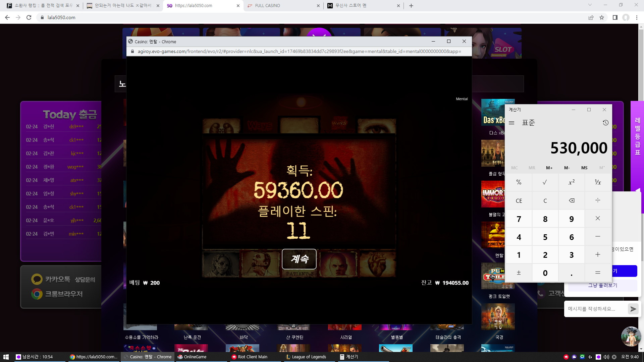This screenshot has width=644, height=362.
Task: Switch to the 무신사 스토어 browser tab
Action: pos(364,6)
